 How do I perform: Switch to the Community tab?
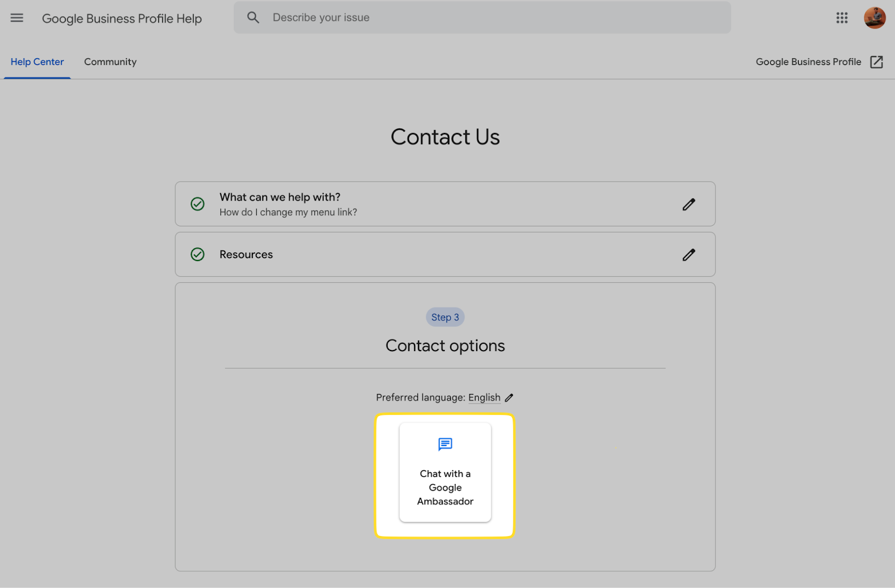click(110, 62)
